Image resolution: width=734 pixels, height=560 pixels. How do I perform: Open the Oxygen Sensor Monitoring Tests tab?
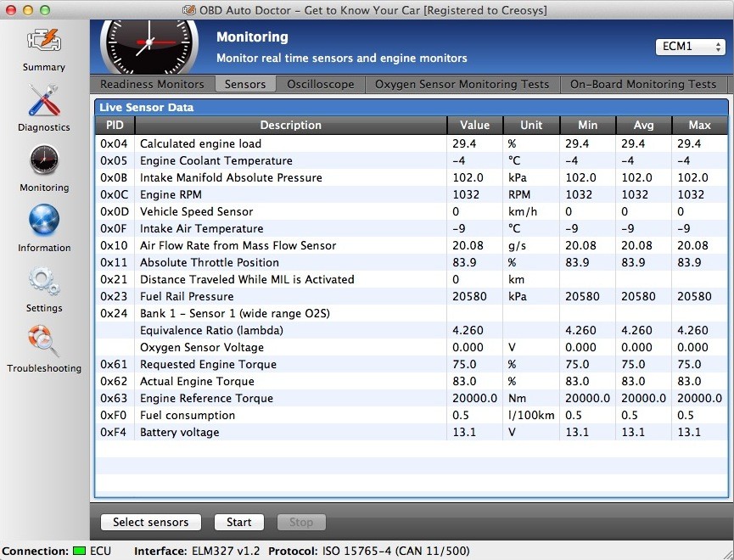click(462, 85)
